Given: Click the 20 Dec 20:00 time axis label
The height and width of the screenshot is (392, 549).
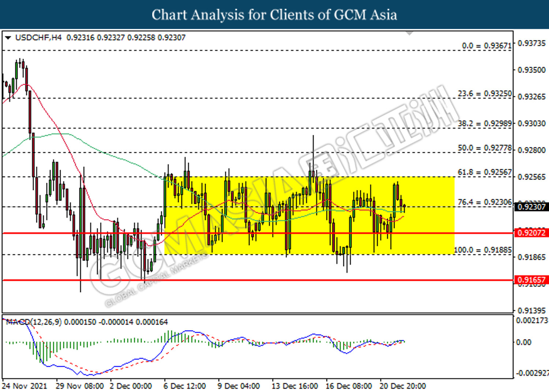Looking at the screenshot, I should pyautogui.click(x=403, y=386).
